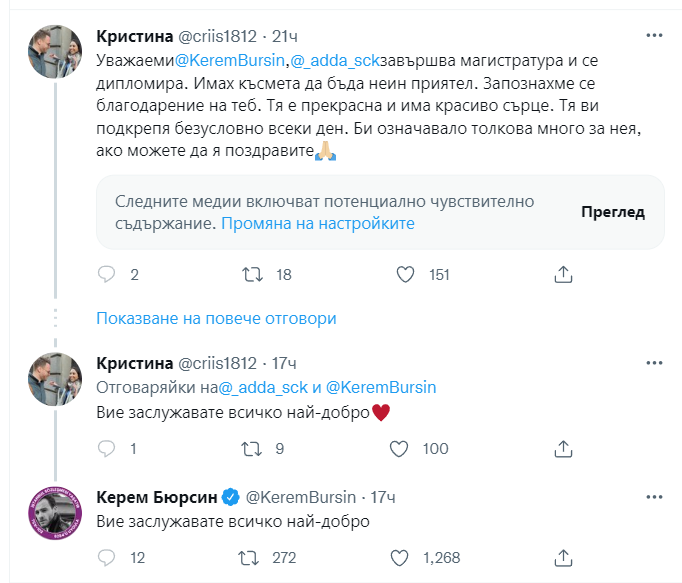Reply to the first Кристина tweet
The image size is (682, 583).
(106, 275)
